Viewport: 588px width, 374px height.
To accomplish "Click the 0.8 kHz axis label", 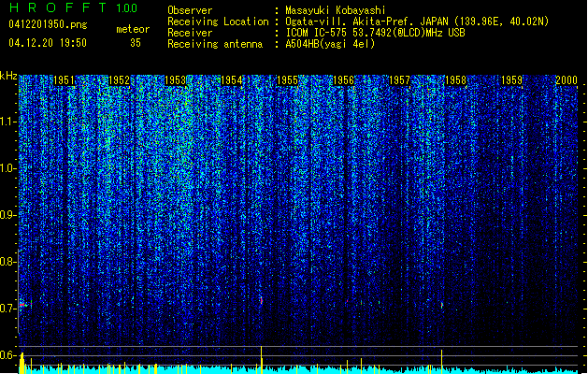I will [7, 262].
